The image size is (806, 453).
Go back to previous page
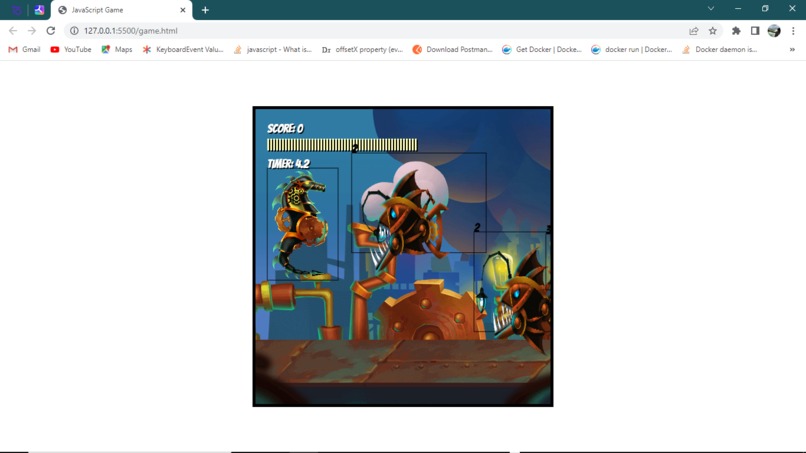(x=13, y=31)
